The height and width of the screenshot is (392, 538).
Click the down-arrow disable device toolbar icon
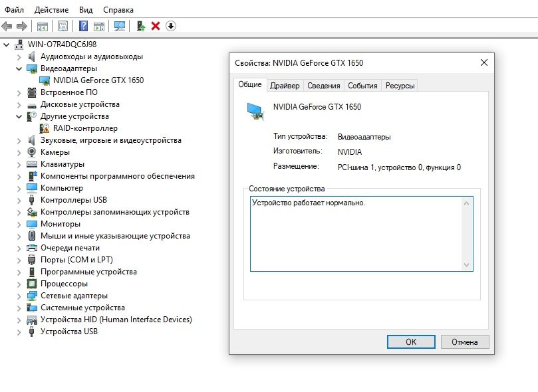[170, 26]
